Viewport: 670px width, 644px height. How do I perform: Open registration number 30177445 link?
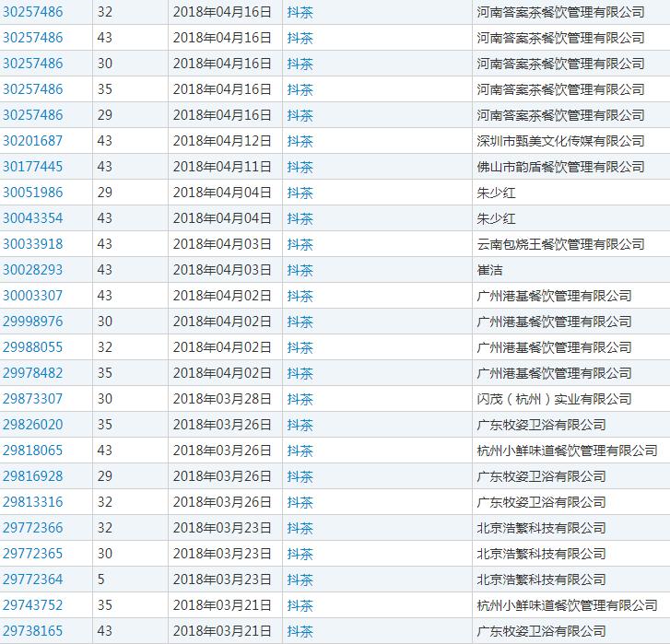(33, 167)
